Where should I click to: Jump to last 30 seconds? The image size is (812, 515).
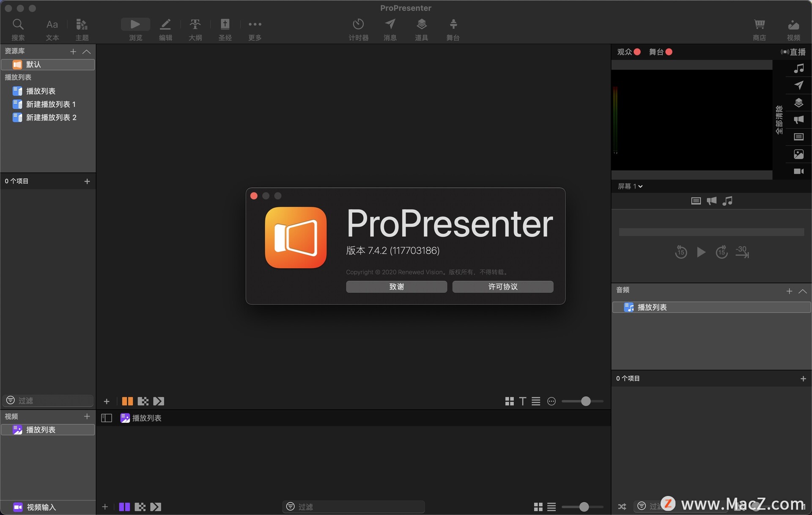pos(742,252)
